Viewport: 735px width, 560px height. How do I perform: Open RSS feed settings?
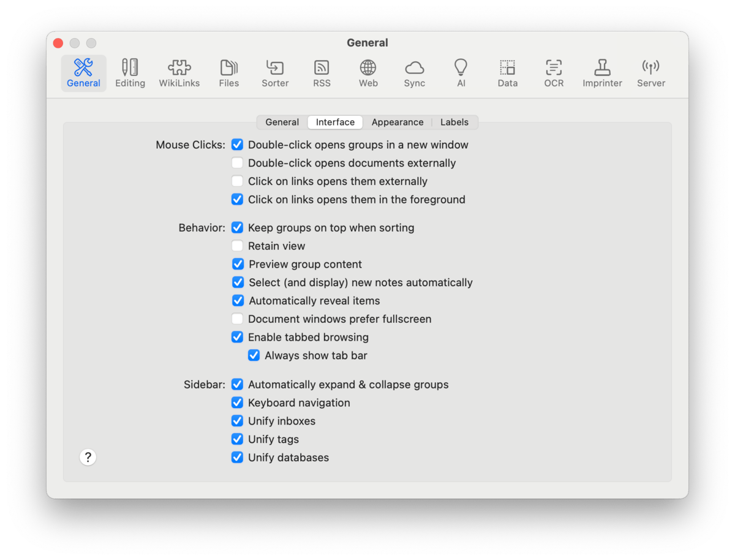[x=322, y=73]
